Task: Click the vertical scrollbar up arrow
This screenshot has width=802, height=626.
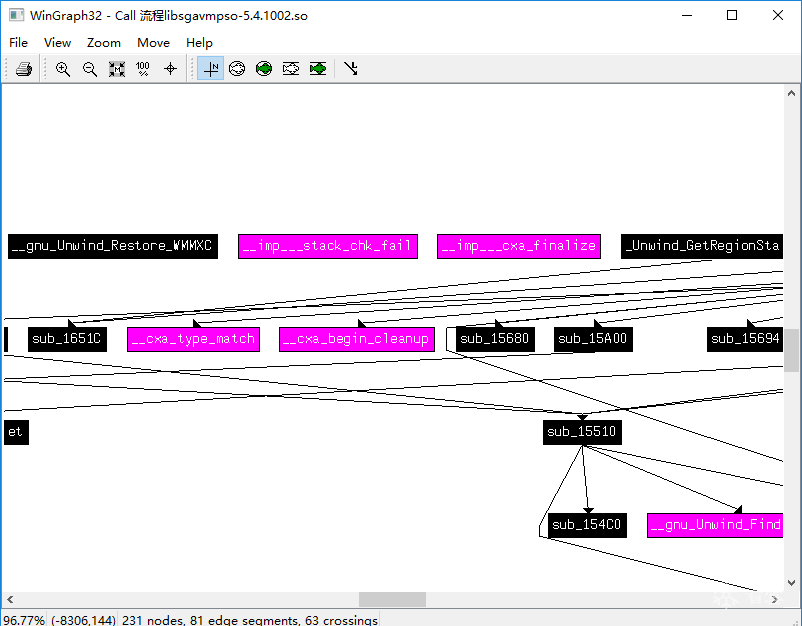Action: tap(791, 93)
